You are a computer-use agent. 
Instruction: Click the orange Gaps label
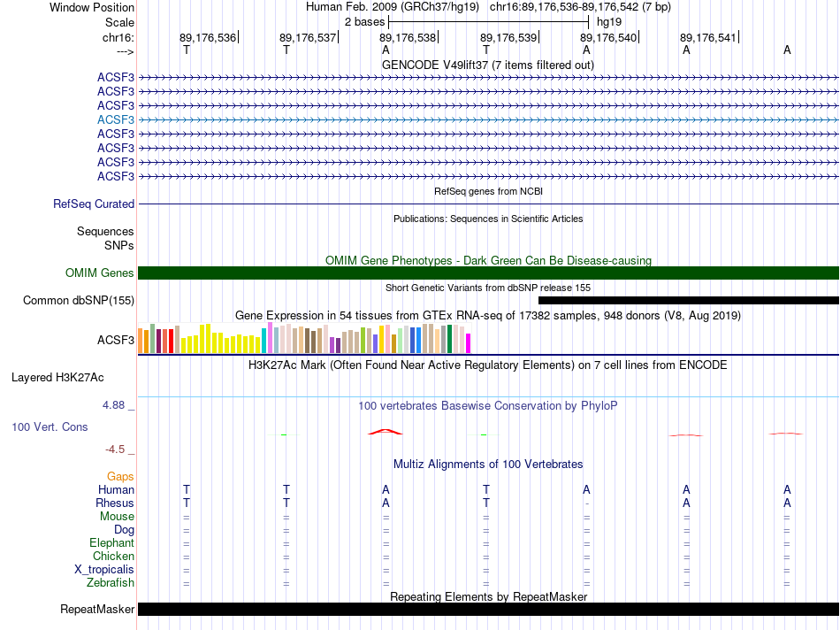click(120, 476)
